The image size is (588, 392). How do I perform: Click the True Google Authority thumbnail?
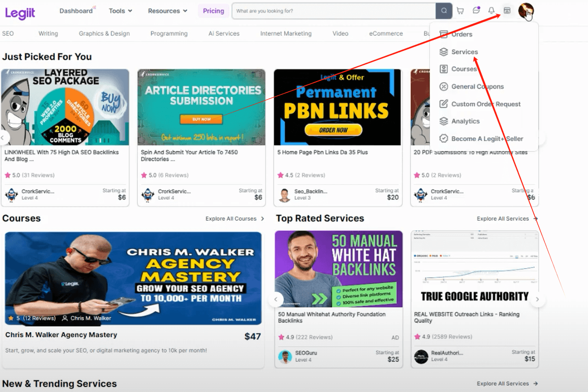[x=475, y=269]
